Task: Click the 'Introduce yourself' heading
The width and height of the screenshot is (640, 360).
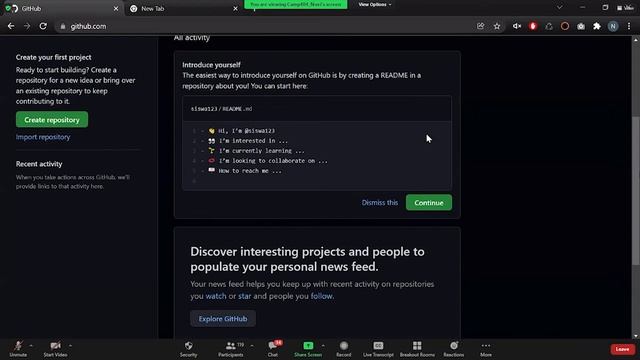Action: (211, 65)
